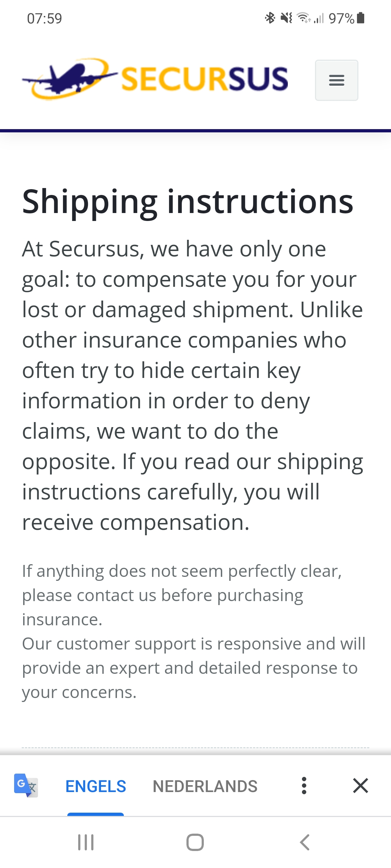
Task: Switch to the ENGELS language tab
Action: [x=96, y=786]
